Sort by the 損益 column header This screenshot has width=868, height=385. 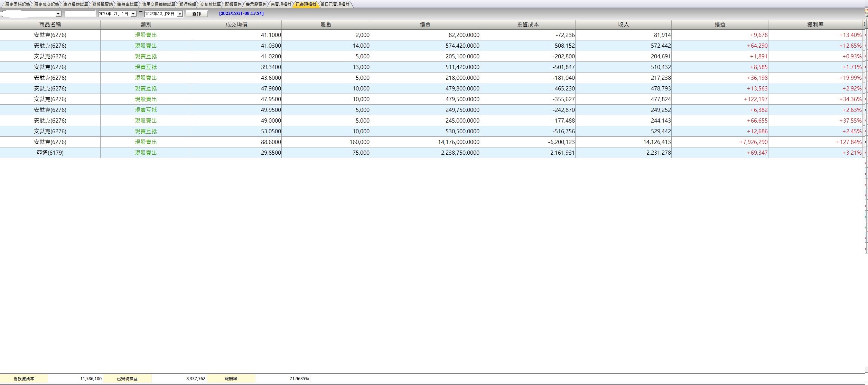click(720, 25)
